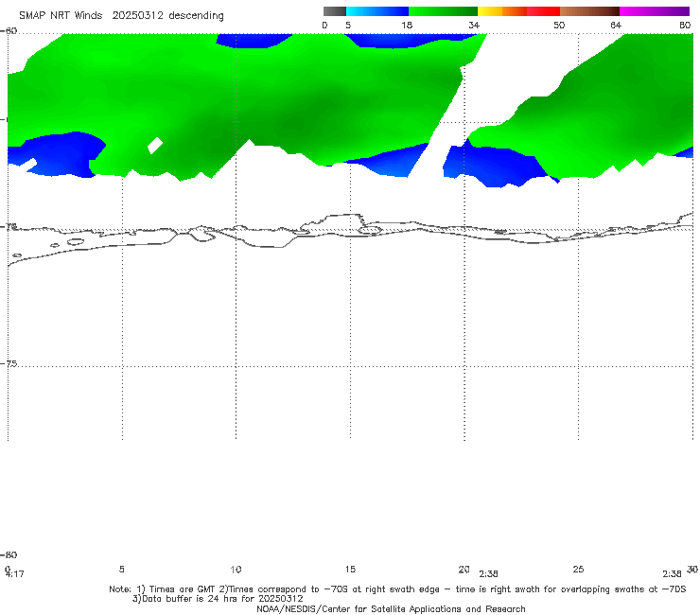Click the green segment of the color bar
The width and height of the screenshot is (700, 615).
point(444,11)
